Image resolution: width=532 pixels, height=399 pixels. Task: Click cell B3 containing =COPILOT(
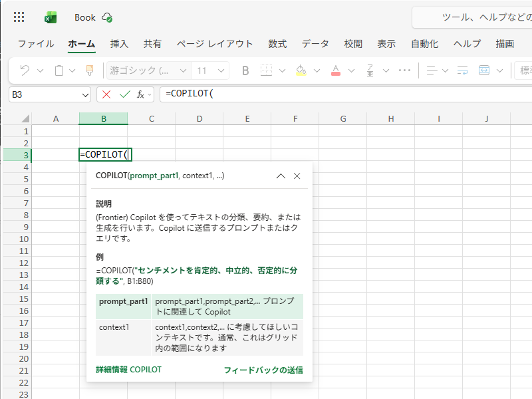click(105, 155)
